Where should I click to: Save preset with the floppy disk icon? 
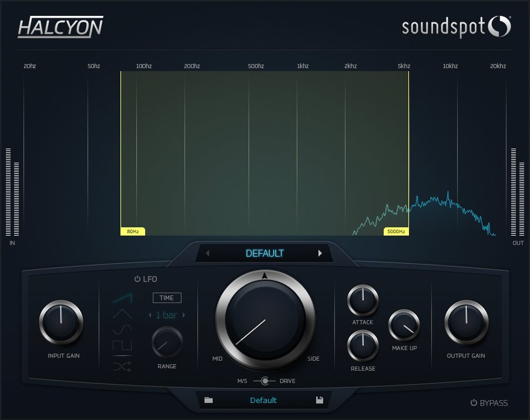pyautogui.click(x=320, y=401)
